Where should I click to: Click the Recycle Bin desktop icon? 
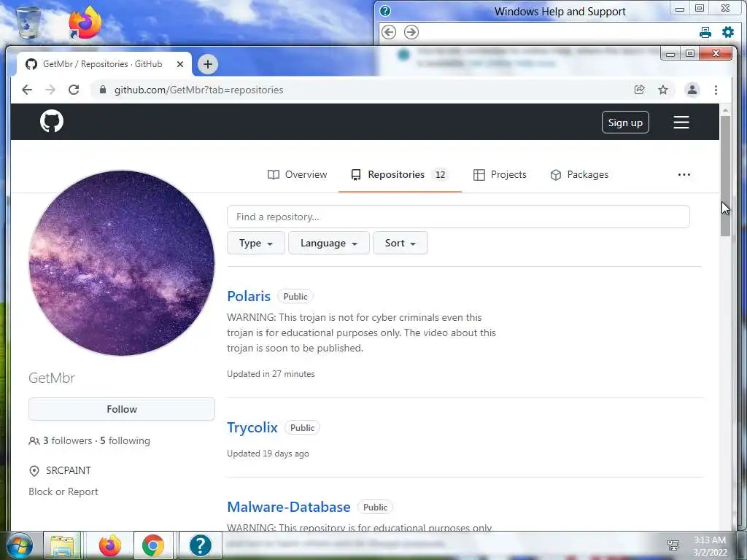pos(28,23)
